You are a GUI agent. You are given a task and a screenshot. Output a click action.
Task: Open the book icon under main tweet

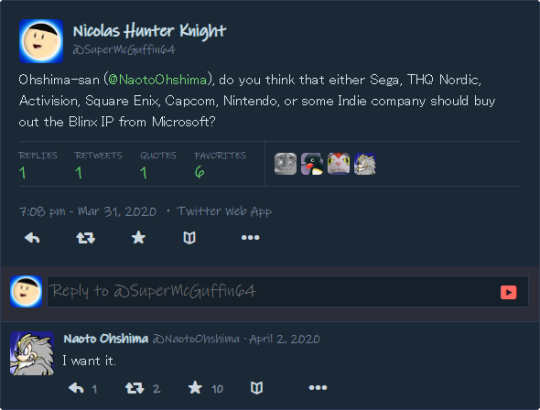(189, 238)
